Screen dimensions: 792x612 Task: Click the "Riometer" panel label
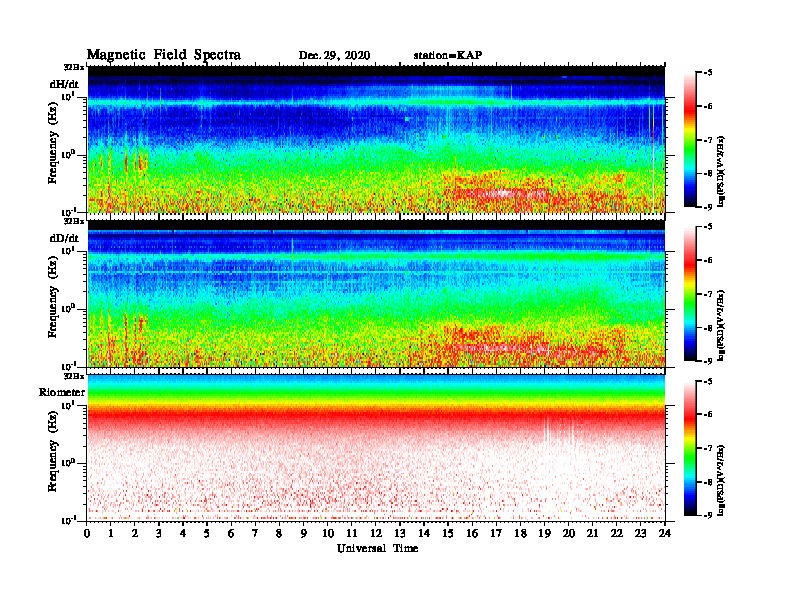[x=62, y=392]
